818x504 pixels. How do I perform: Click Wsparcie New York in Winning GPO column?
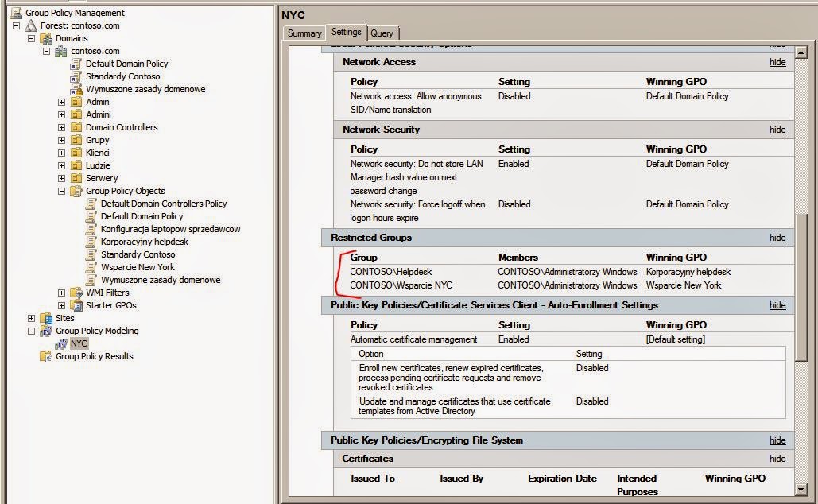(684, 285)
